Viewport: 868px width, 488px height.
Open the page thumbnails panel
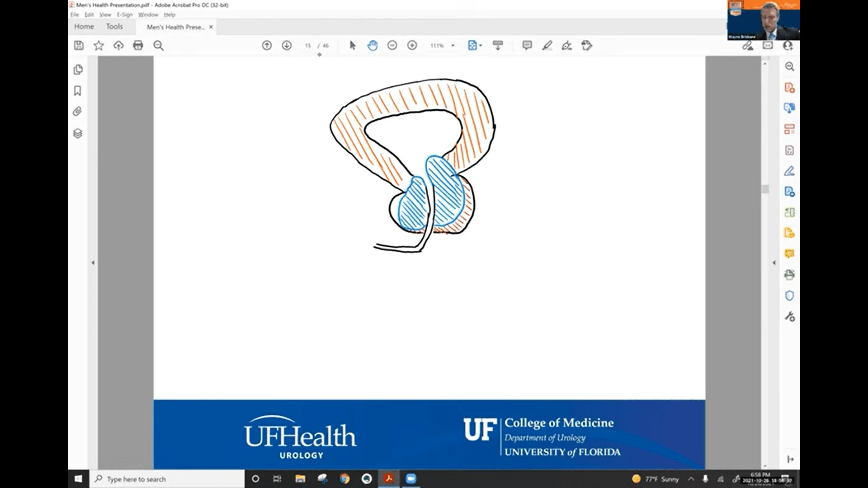78,70
